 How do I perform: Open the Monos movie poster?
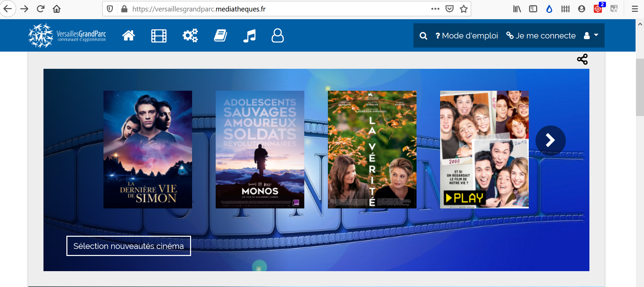point(260,149)
